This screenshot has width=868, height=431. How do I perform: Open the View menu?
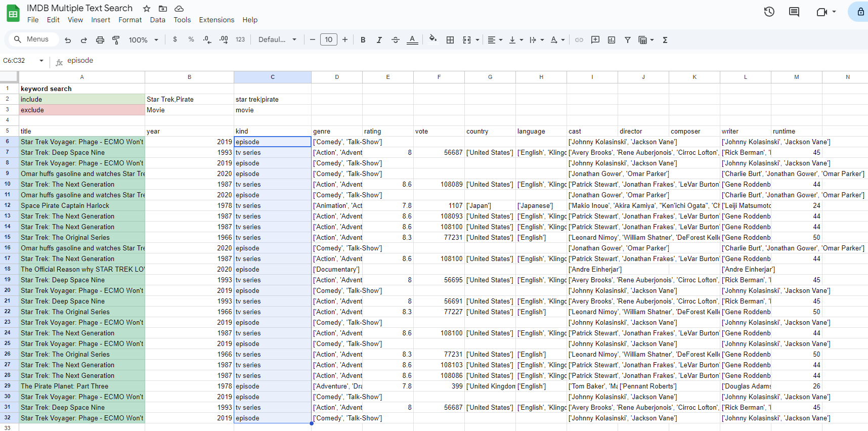pos(75,20)
